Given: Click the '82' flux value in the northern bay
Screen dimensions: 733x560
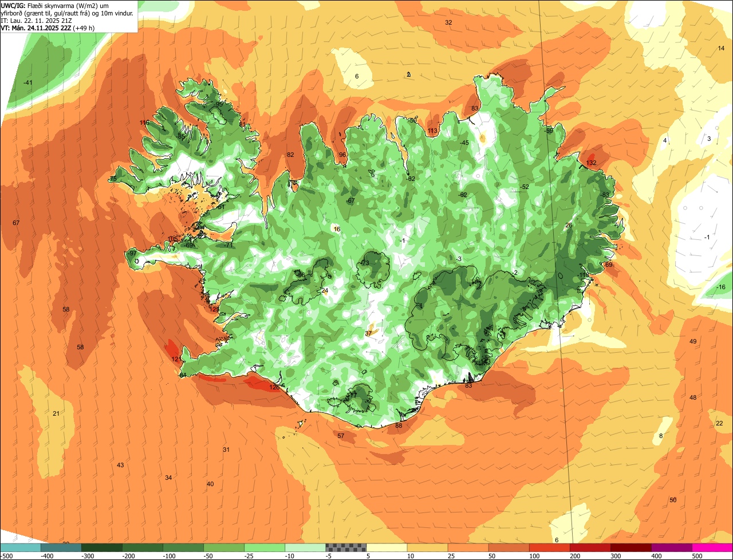Looking at the screenshot, I should point(290,155).
